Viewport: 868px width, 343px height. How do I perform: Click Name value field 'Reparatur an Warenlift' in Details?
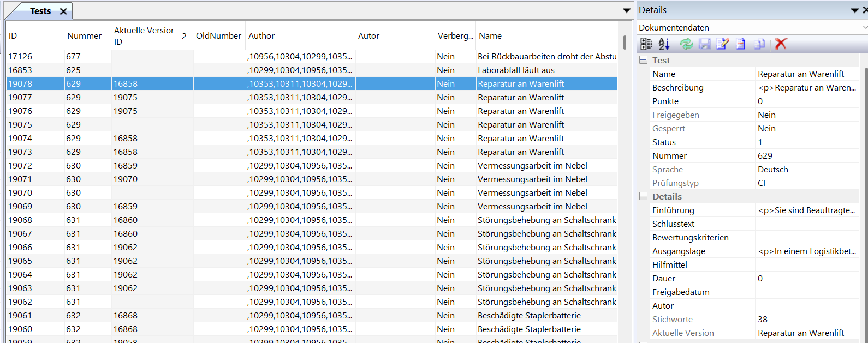pyautogui.click(x=807, y=74)
